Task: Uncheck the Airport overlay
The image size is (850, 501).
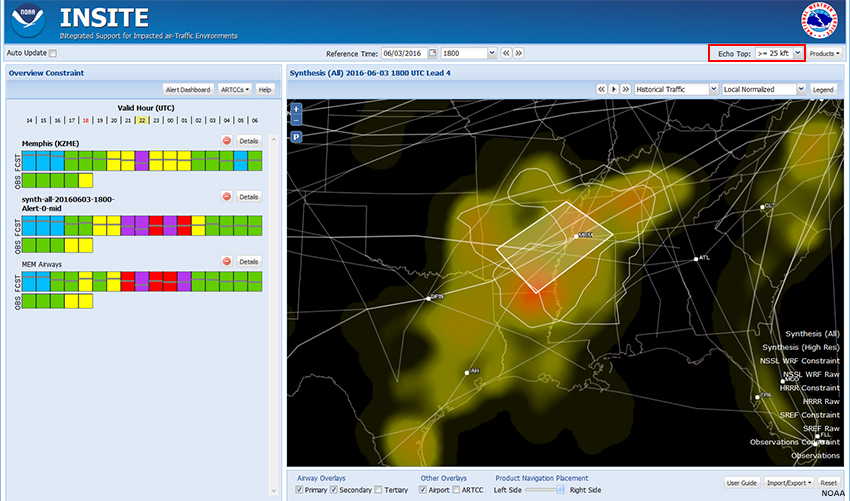Action: click(423, 490)
